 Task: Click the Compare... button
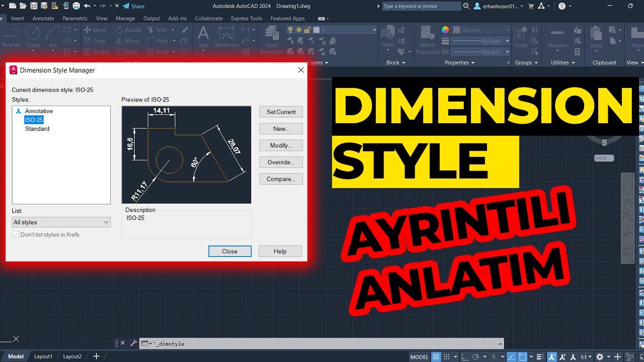(281, 179)
